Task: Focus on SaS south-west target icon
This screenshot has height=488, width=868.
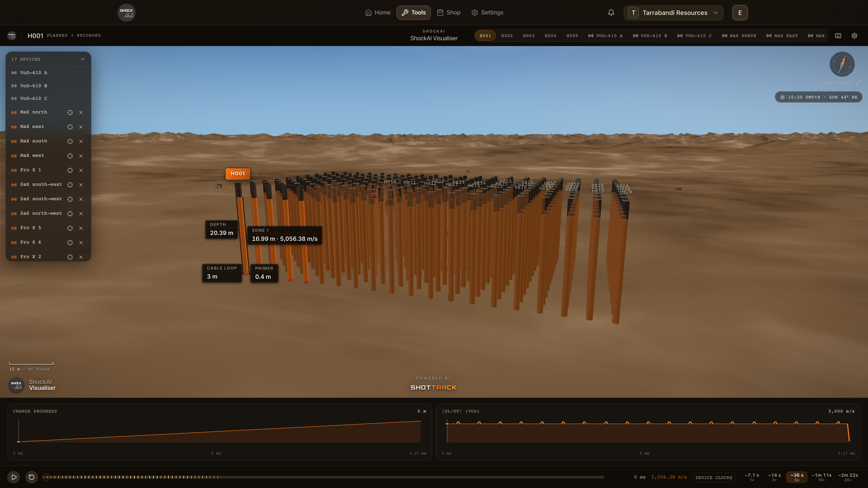Action: click(x=70, y=199)
